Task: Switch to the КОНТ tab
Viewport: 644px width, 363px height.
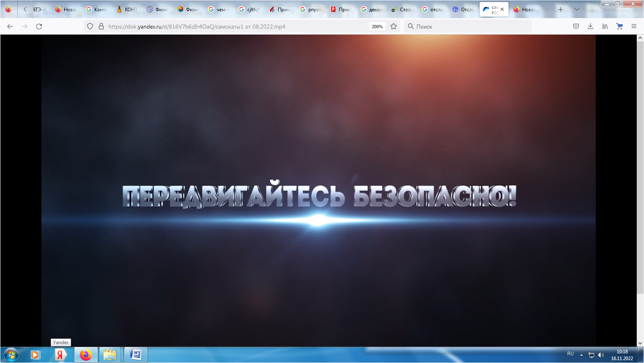Action: click(128, 9)
